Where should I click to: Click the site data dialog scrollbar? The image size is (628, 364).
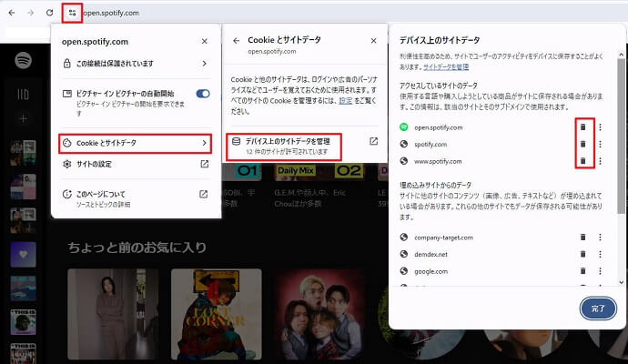(622, 136)
